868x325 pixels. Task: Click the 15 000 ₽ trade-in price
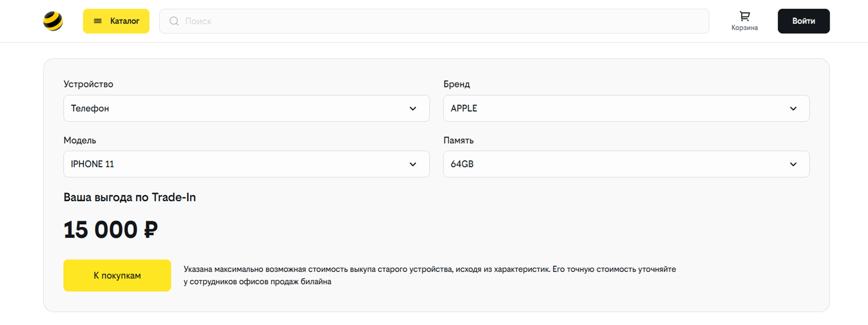(111, 230)
